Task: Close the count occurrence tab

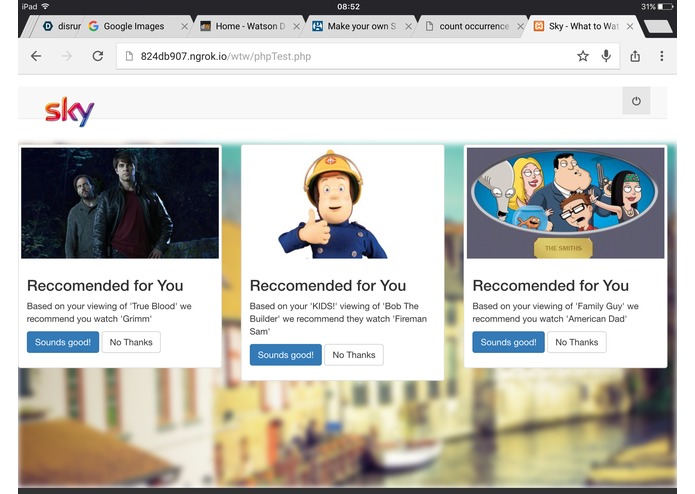Action: point(520,27)
